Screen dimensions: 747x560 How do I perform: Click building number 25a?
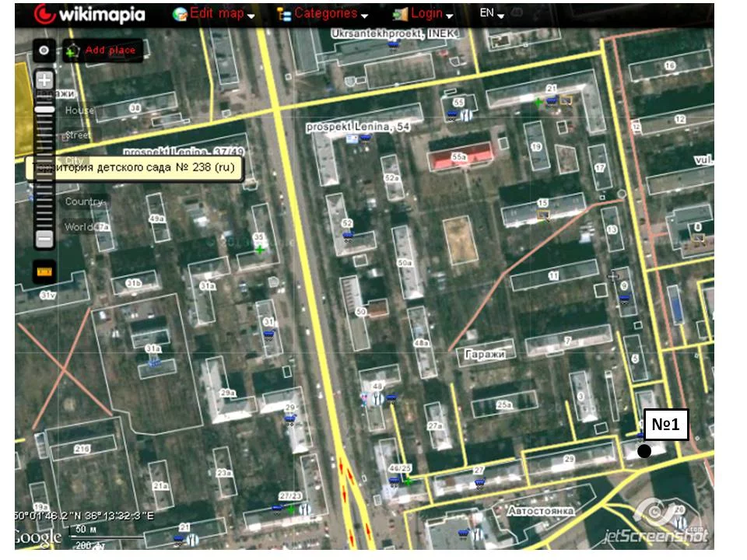[504, 404]
